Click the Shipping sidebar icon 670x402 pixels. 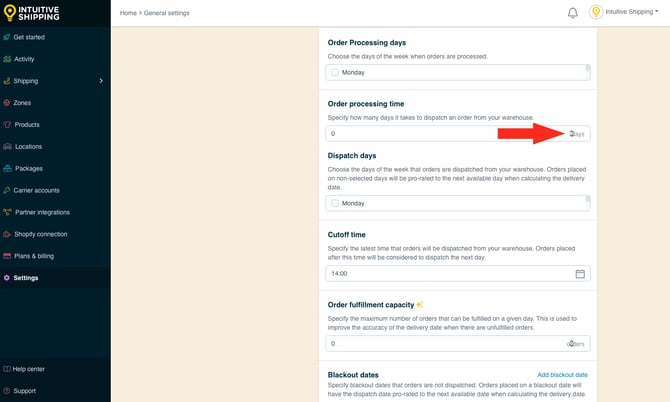pos(6,81)
